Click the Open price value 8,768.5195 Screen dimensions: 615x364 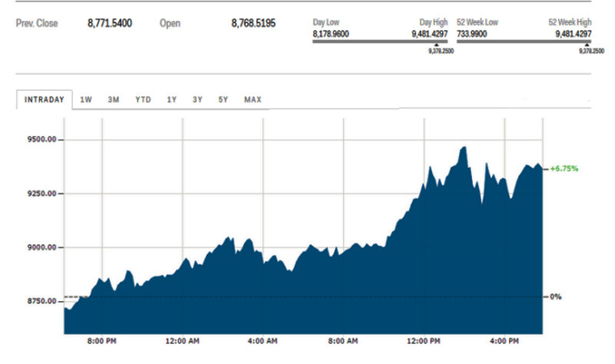click(x=253, y=24)
